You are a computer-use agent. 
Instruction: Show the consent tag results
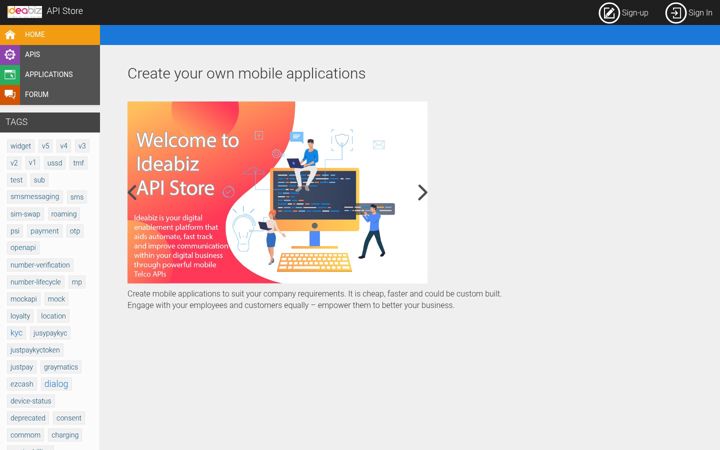click(69, 418)
